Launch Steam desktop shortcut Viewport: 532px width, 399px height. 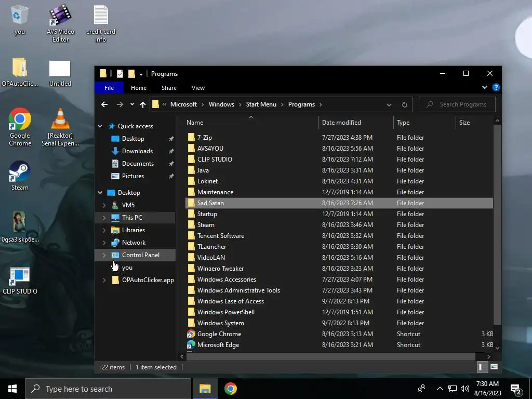(x=20, y=176)
